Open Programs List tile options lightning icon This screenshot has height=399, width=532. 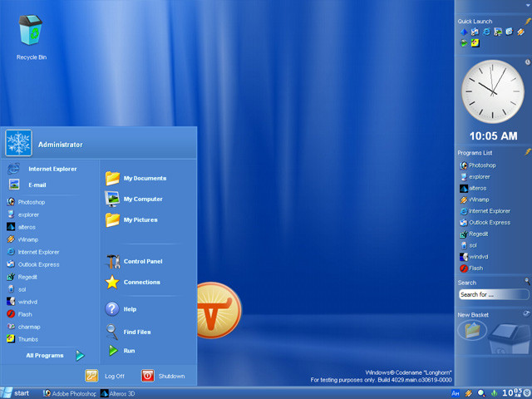(528, 152)
